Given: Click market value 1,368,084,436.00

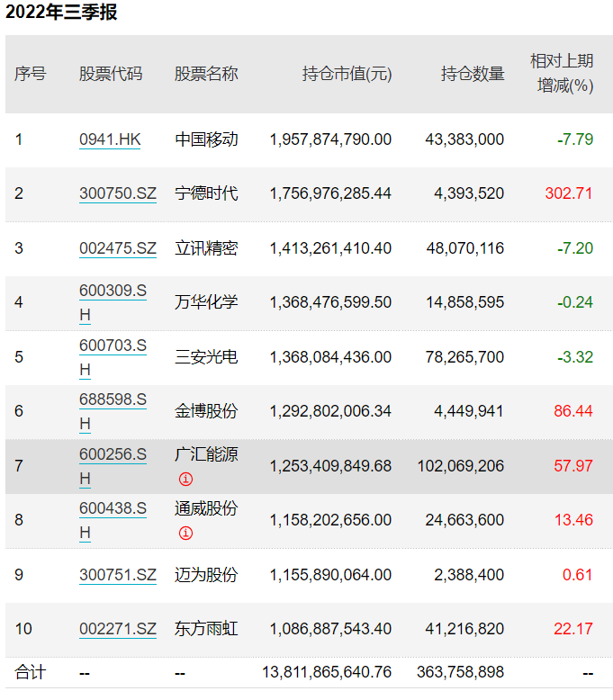Looking at the screenshot, I should point(330,357).
